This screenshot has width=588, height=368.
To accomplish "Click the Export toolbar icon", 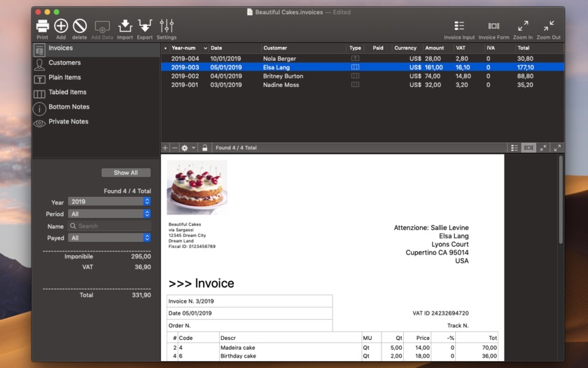I will point(145,27).
